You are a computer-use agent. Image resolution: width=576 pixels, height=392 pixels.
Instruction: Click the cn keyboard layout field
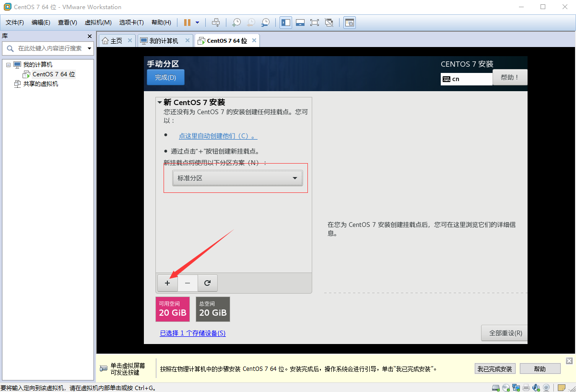tap(466, 79)
